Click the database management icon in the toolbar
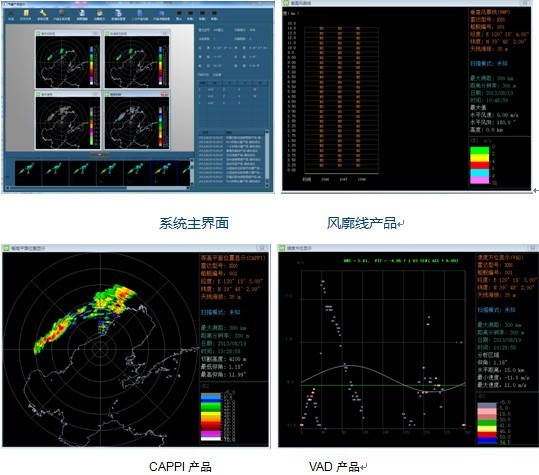Image resolution: width=539 pixels, height=475 pixels. (118, 13)
